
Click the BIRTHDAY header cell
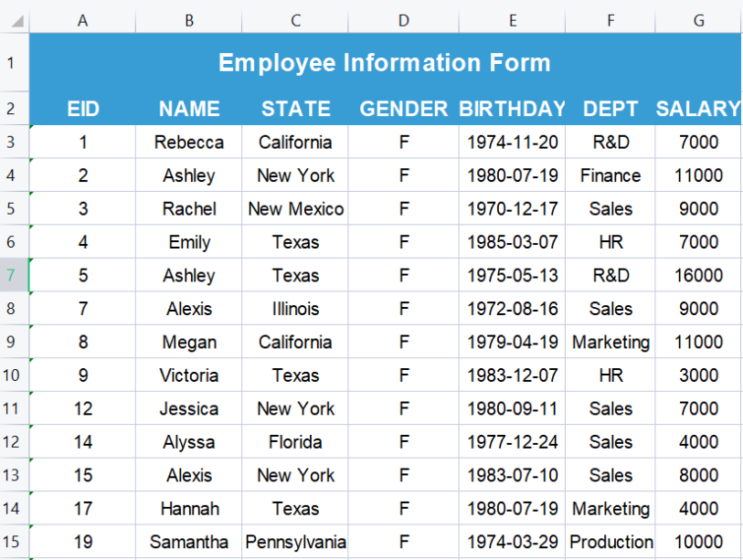pos(512,110)
